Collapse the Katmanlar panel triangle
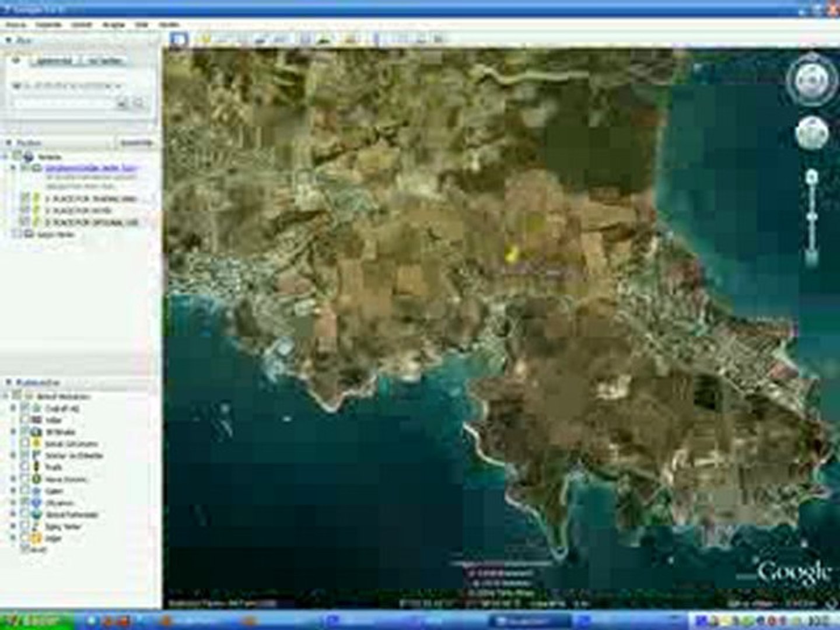 (x=8, y=382)
